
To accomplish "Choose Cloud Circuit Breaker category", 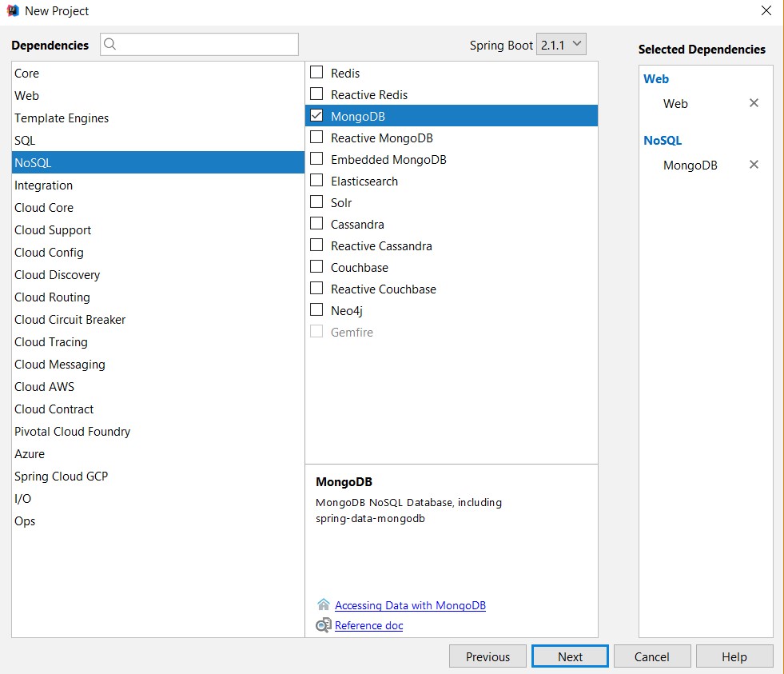I will click(158, 319).
